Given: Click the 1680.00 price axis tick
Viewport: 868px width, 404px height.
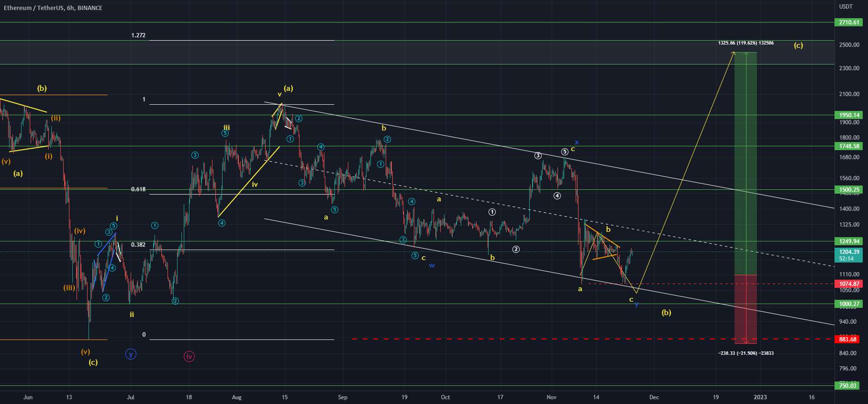Looking at the screenshot, I should pyautogui.click(x=849, y=157).
